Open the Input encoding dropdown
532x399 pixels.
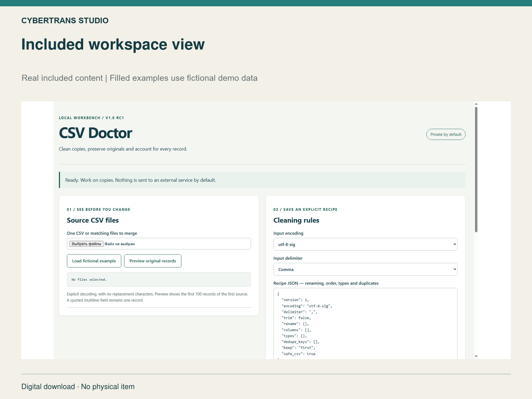[365, 244]
